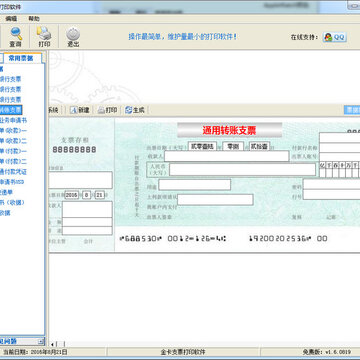360x360 pixels.
Task: Click the 上列款项请从 input field
Action: click(215, 200)
